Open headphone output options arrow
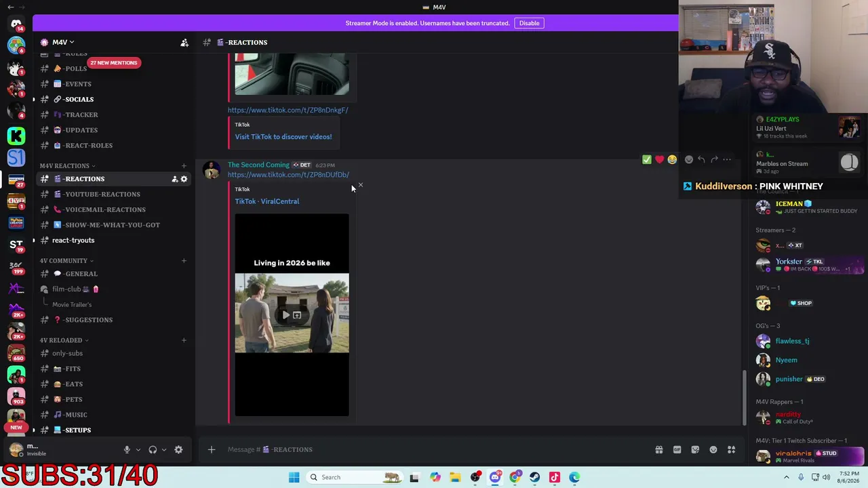Image resolution: width=868 pixels, height=488 pixels. (164, 449)
